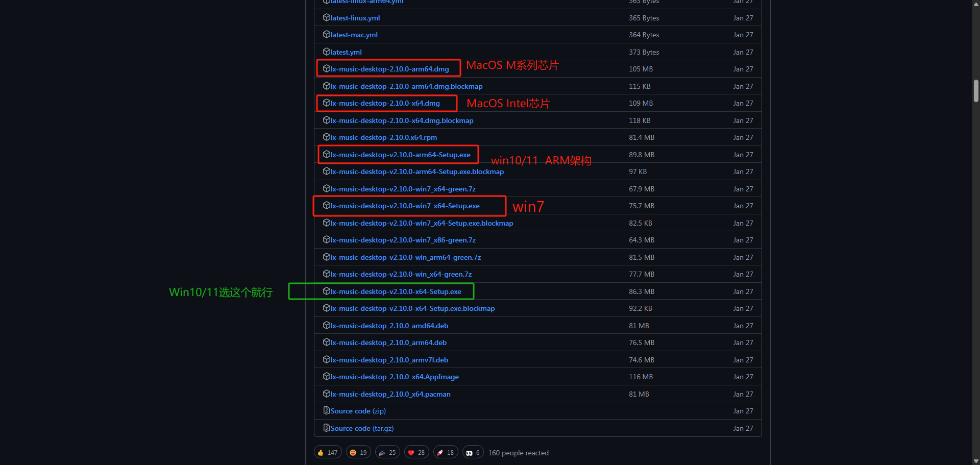
Task: Click the eyes reaction with 6 count
Action: click(x=473, y=453)
